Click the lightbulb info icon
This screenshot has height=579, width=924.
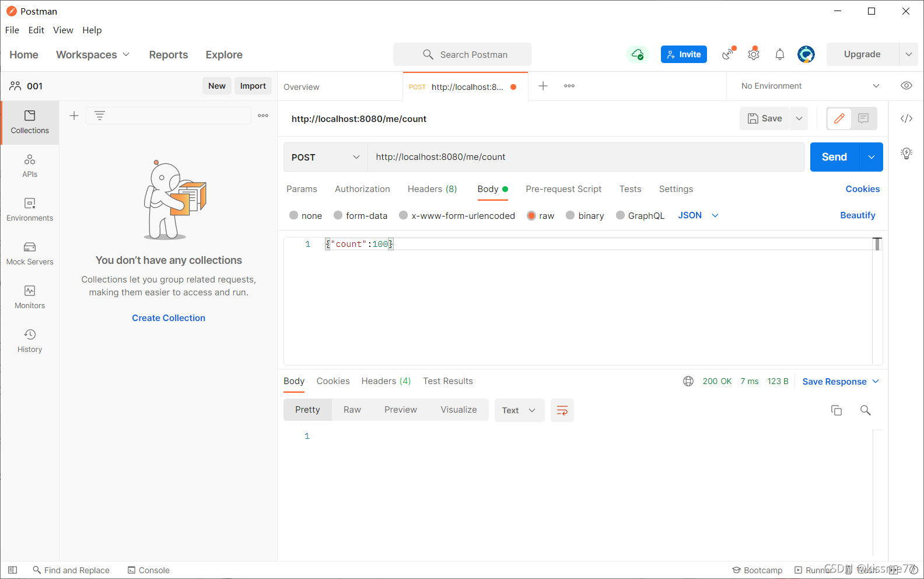pyautogui.click(x=906, y=154)
